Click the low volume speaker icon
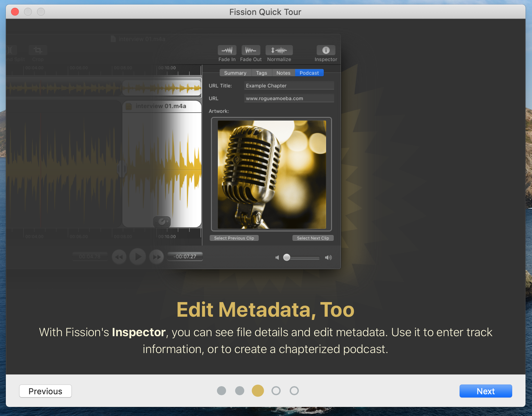Viewport: 532px width, 416px height. [277, 258]
